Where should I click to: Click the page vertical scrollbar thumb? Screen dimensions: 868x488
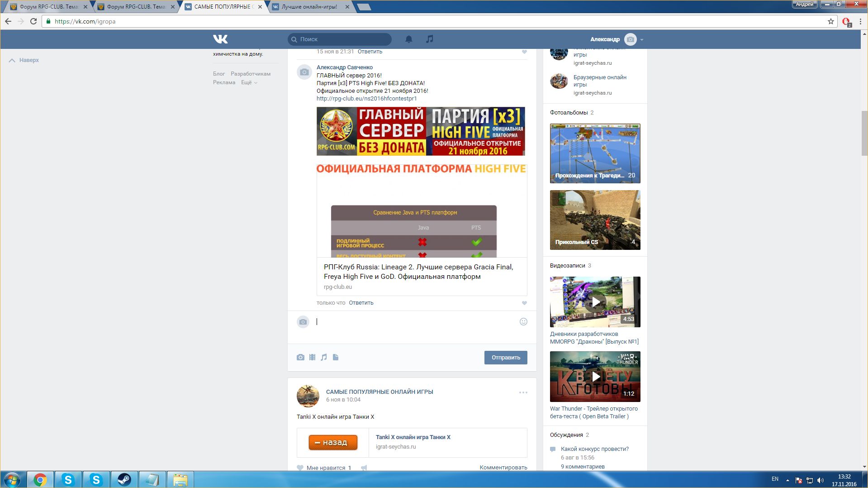coord(864,133)
